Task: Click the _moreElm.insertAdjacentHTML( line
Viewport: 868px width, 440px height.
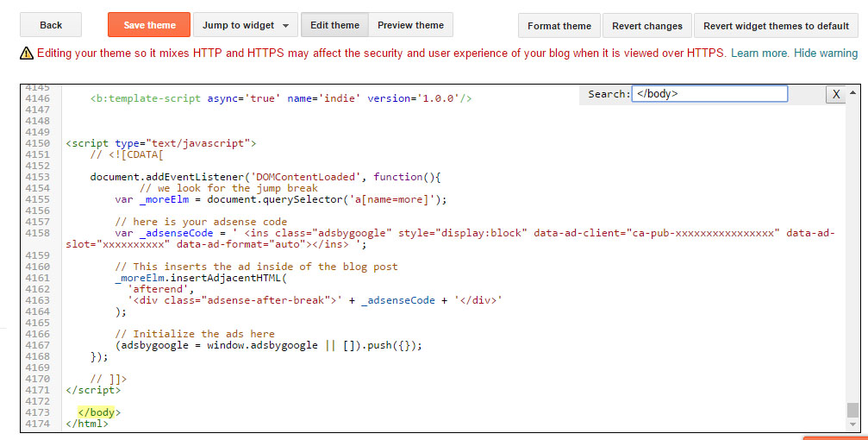Action: [201, 278]
